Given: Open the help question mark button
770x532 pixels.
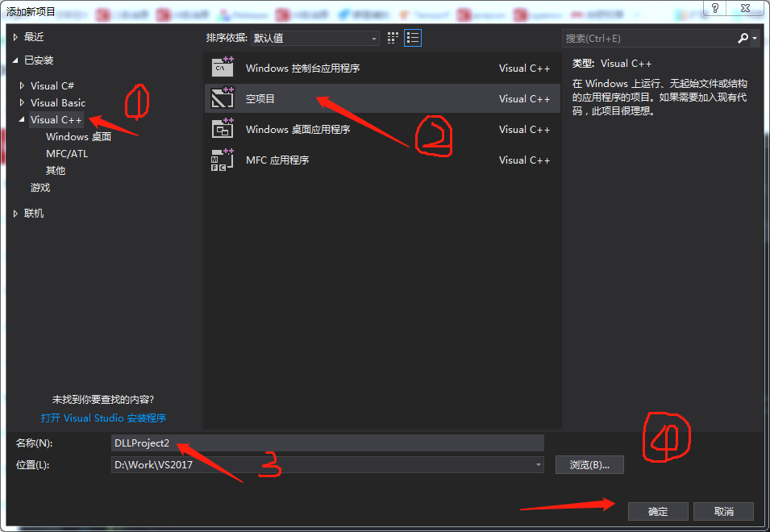Looking at the screenshot, I should [715, 8].
